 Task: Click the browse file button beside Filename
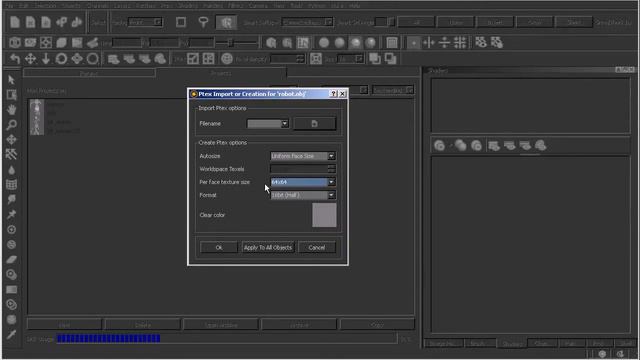315,124
